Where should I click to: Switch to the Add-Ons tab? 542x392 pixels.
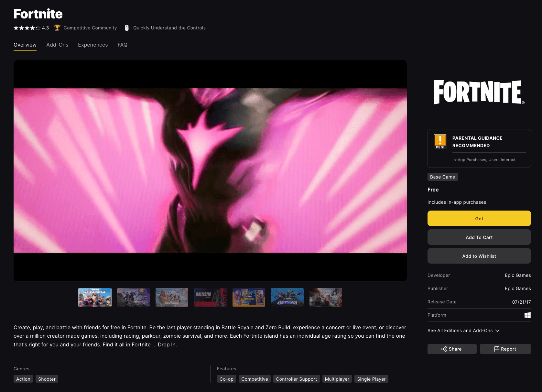[x=57, y=45]
